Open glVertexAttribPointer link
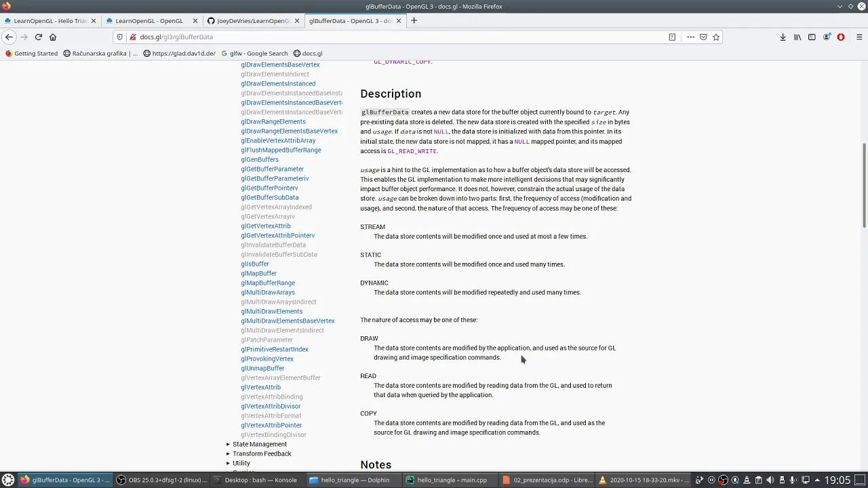This screenshot has width=868, height=488. [x=271, y=426]
